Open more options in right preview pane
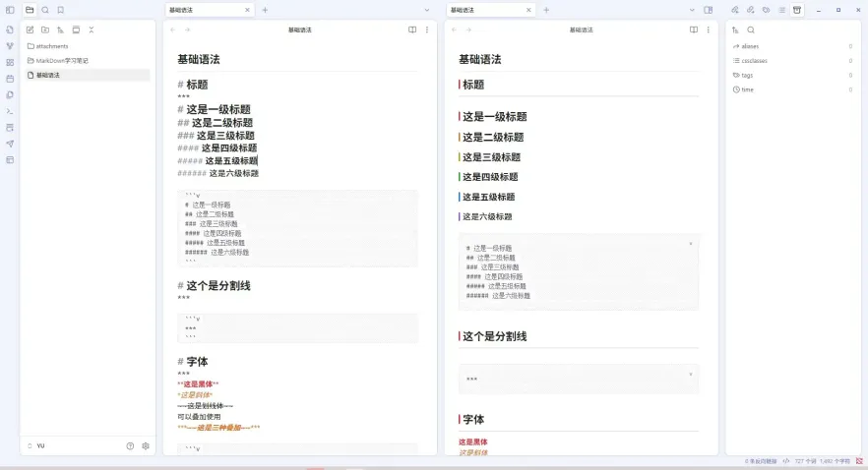 click(x=708, y=29)
